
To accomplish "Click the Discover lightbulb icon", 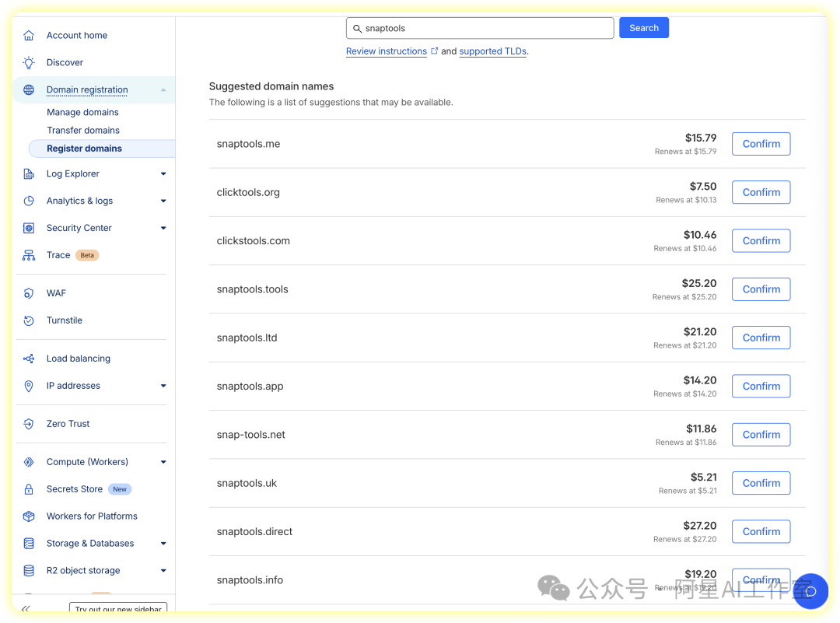I will click(x=29, y=62).
